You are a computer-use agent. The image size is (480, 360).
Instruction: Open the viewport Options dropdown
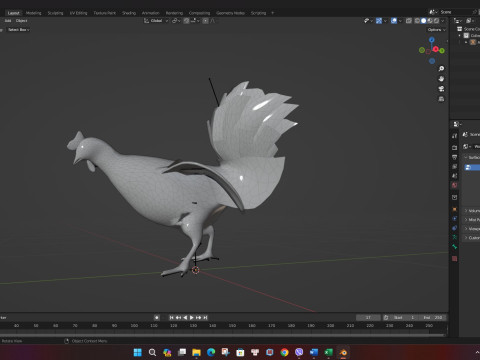(x=437, y=30)
